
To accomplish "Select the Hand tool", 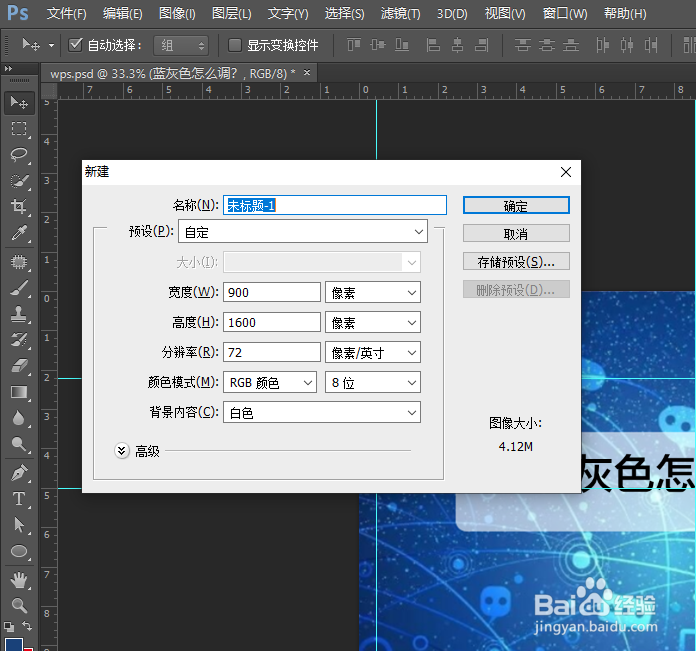I will point(19,580).
